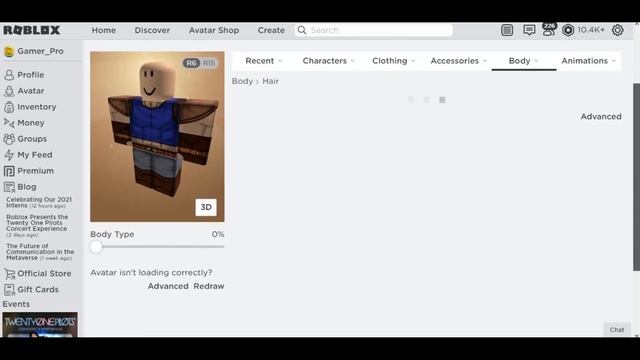Click the Hair breadcrumb text
The width and height of the screenshot is (640, 360).
pyautogui.click(x=271, y=81)
